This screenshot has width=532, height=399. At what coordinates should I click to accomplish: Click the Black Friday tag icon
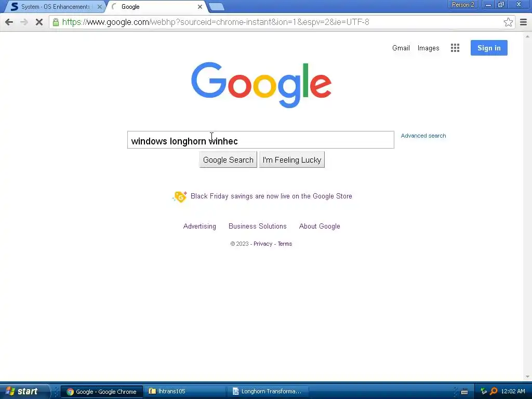coord(180,196)
